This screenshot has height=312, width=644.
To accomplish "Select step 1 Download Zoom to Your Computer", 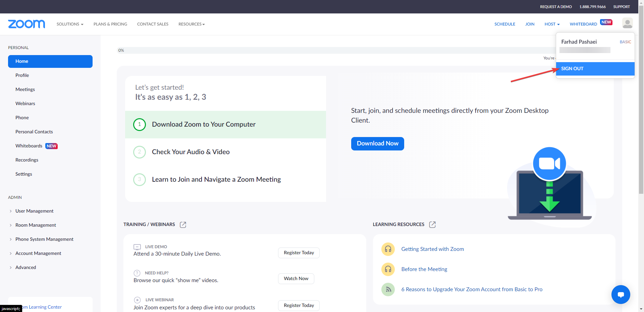I will coord(204,124).
